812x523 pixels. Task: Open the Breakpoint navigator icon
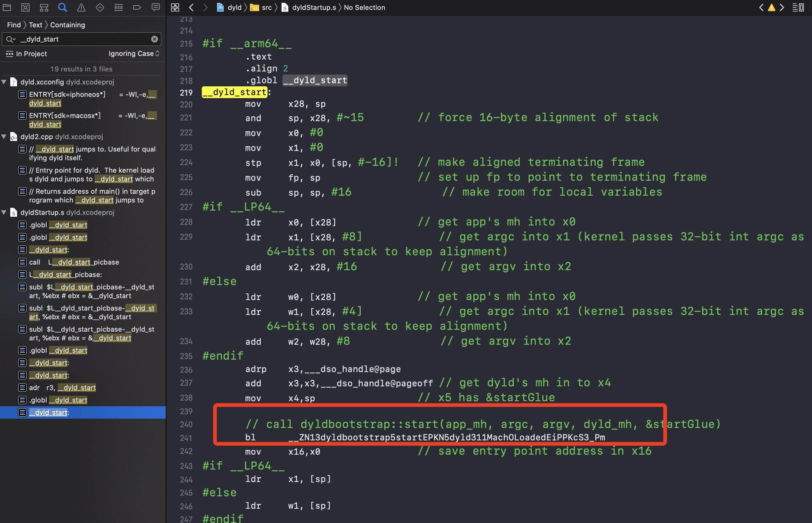click(137, 7)
